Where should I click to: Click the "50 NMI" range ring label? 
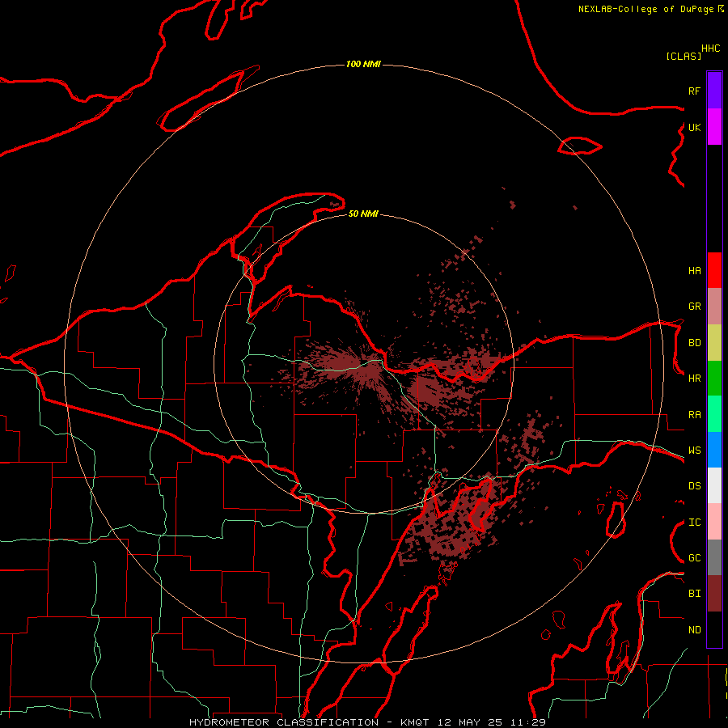point(363,214)
